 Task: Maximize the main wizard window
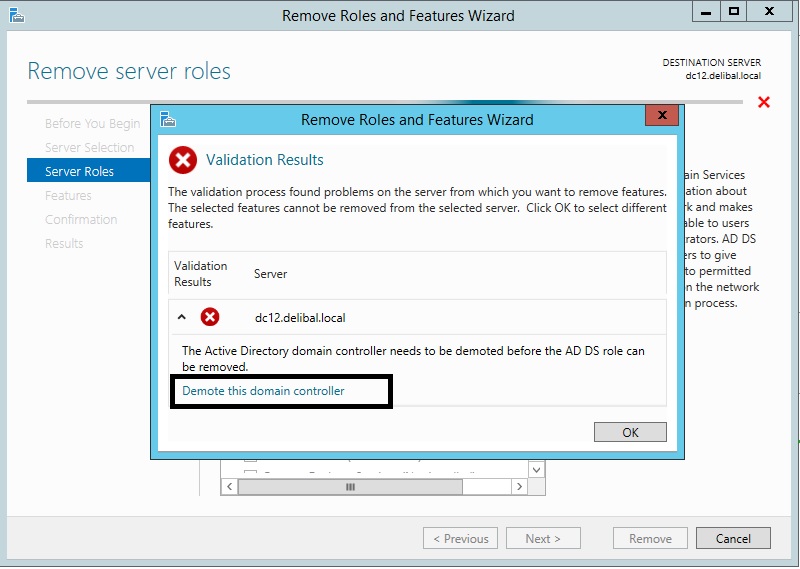(x=734, y=13)
